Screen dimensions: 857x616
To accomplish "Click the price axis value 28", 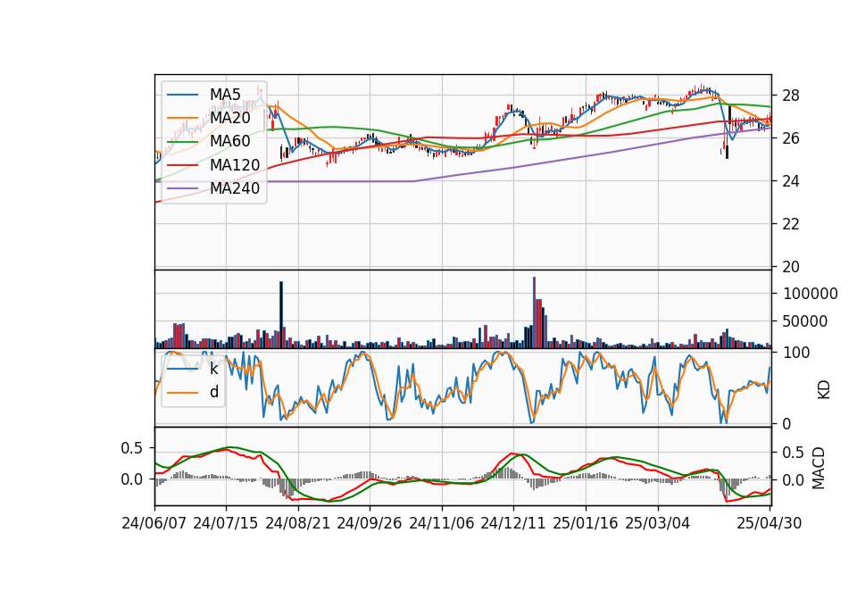I will tap(791, 96).
